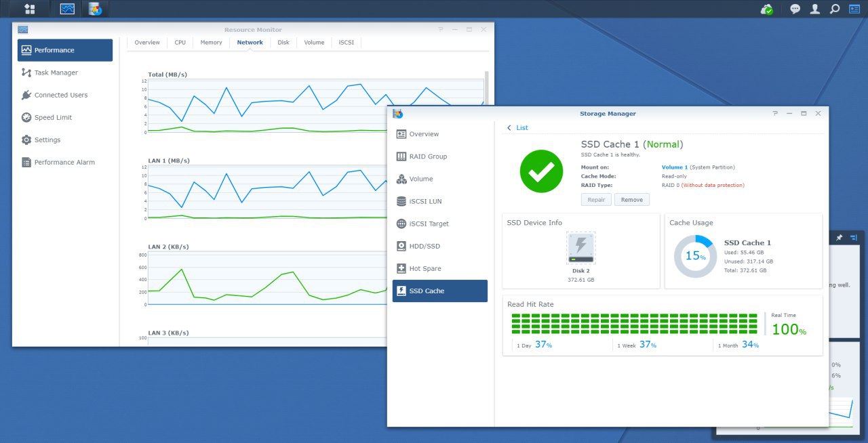Go back to the cache List
868x443 pixels.
click(517, 127)
